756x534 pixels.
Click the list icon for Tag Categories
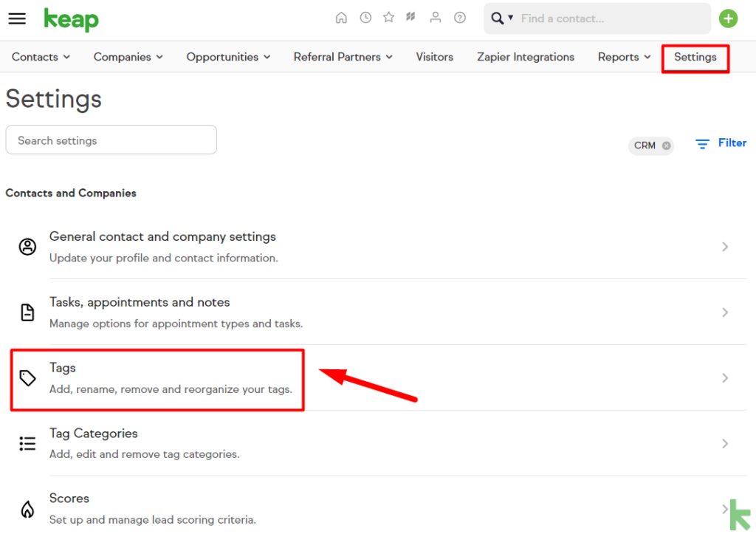(x=27, y=443)
